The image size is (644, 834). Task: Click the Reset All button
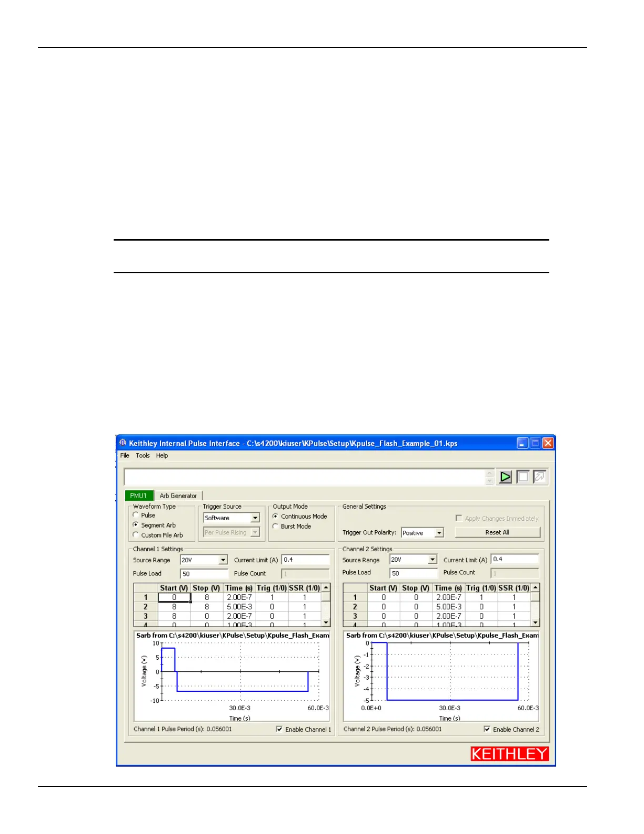[x=497, y=532]
